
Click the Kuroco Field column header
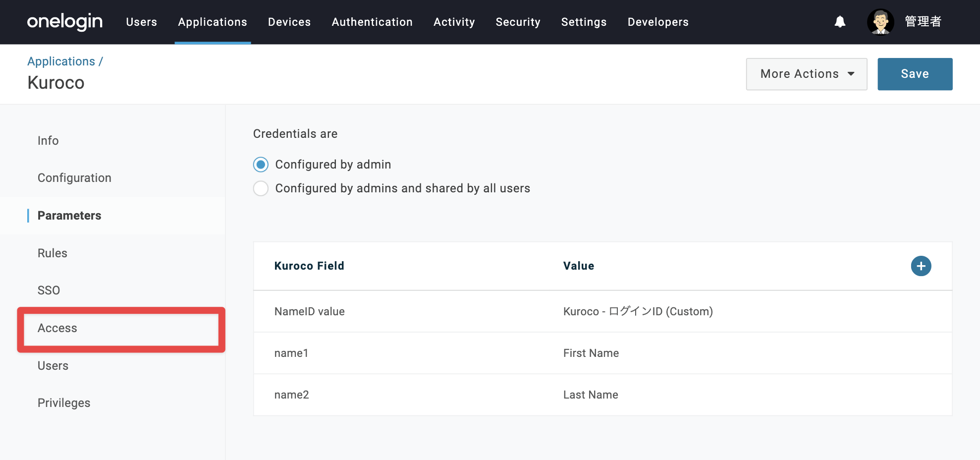309,266
